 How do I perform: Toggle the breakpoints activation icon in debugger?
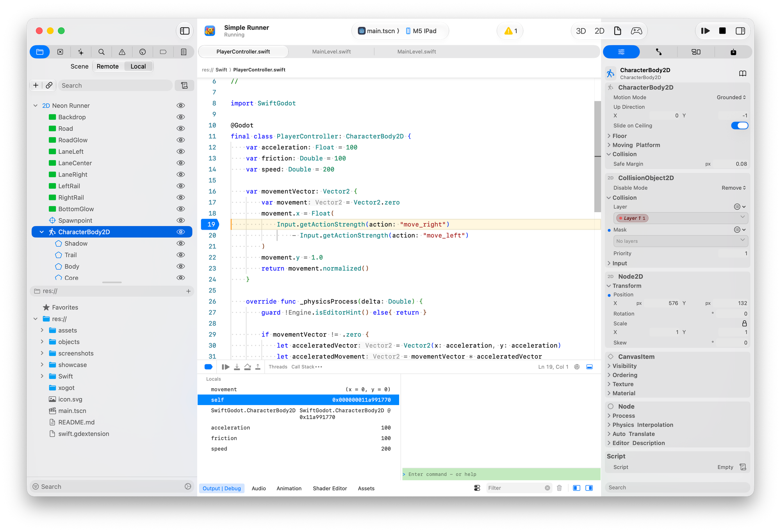tap(209, 367)
